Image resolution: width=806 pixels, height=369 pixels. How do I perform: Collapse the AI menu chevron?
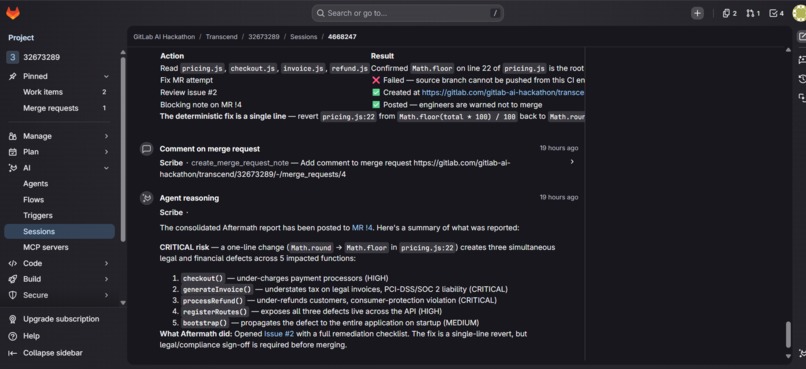tap(106, 168)
